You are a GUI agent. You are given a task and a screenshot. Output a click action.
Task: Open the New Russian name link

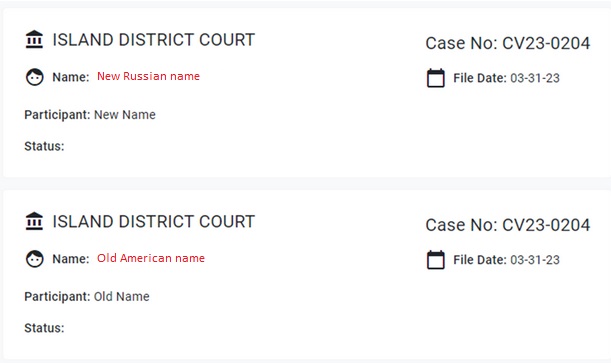(x=148, y=76)
